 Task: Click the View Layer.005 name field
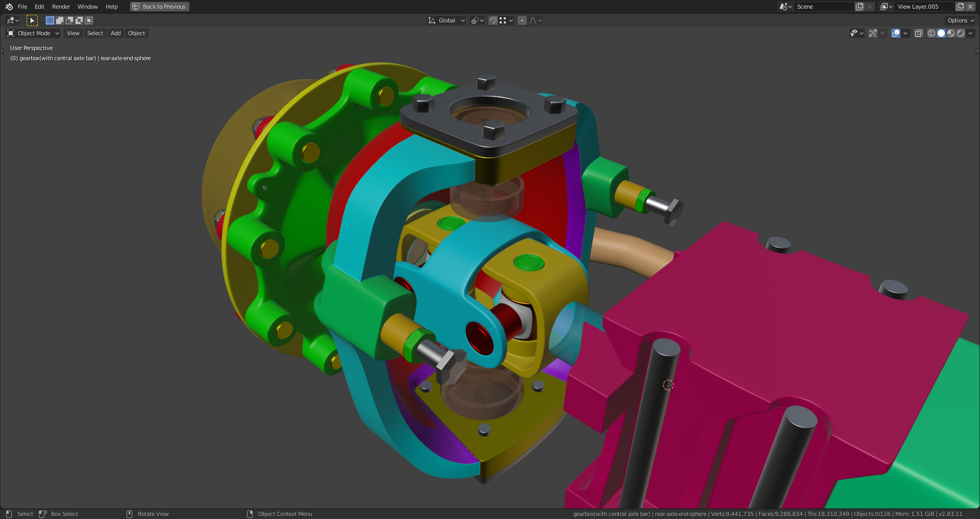coord(924,7)
